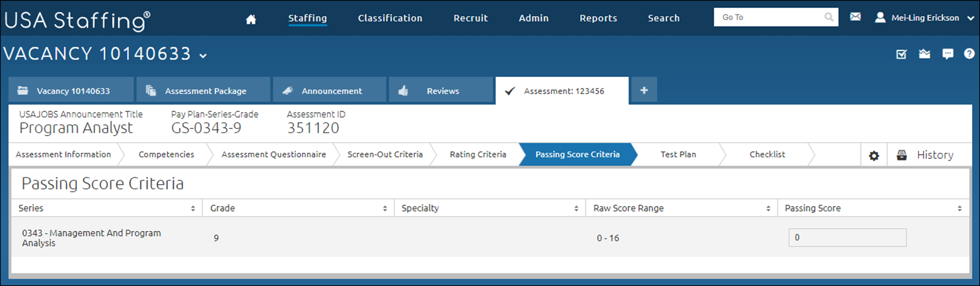Click the thumbs-up icon on Reviews tab
The width and height of the screenshot is (980, 286).
pyautogui.click(x=403, y=91)
